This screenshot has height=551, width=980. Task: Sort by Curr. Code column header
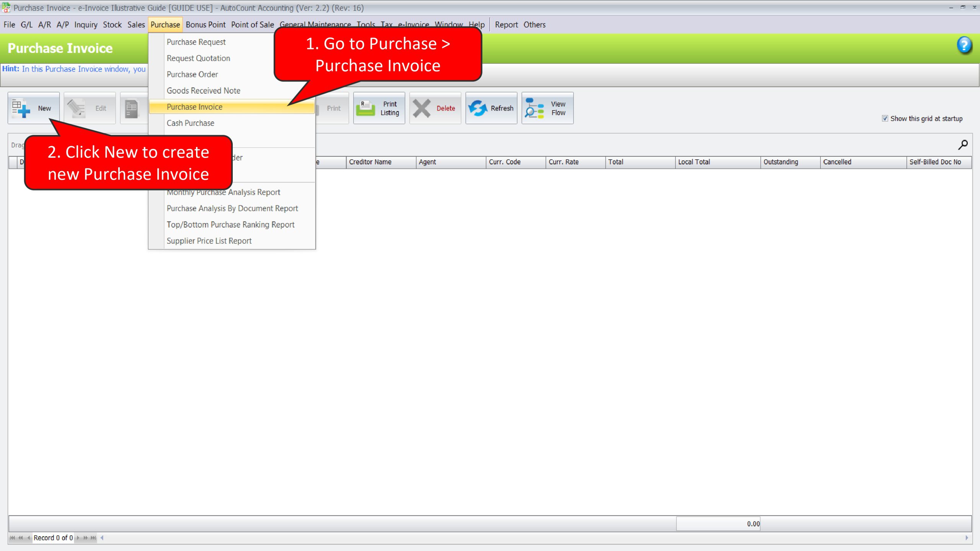[516, 162]
